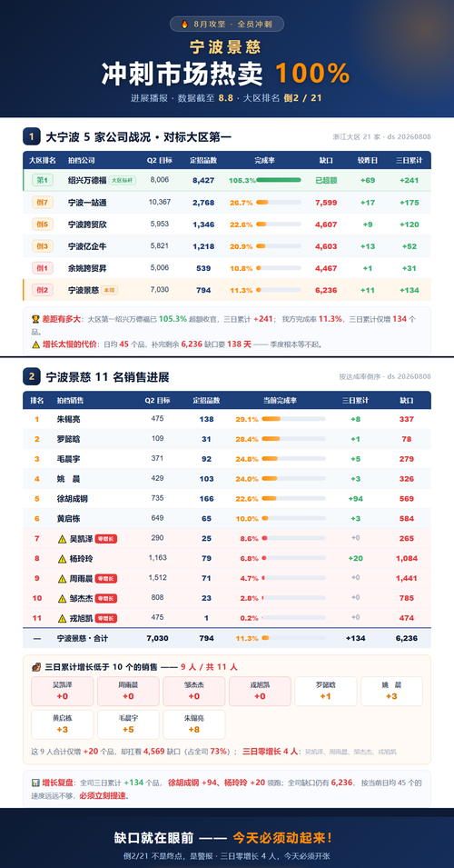Click the company name 宁波一站通
454x868 pixels.
pos(87,203)
